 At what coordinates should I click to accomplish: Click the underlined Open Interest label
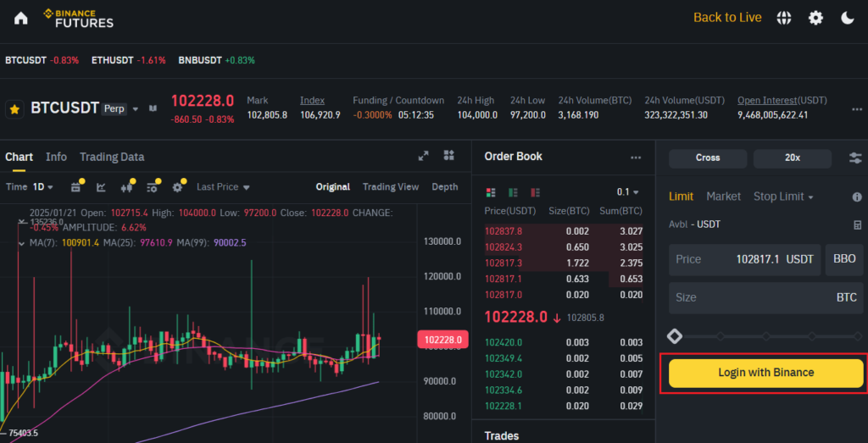(x=767, y=100)
